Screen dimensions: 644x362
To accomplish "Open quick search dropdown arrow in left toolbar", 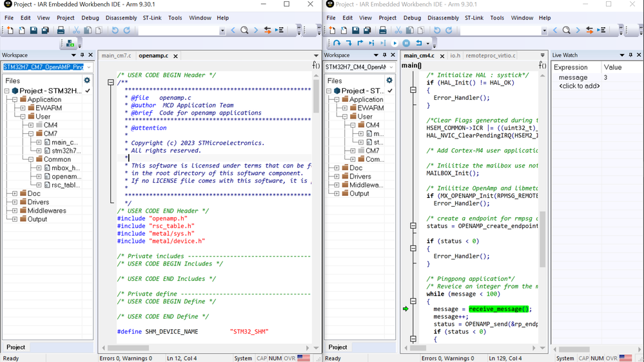I will (x=222, y=30).
